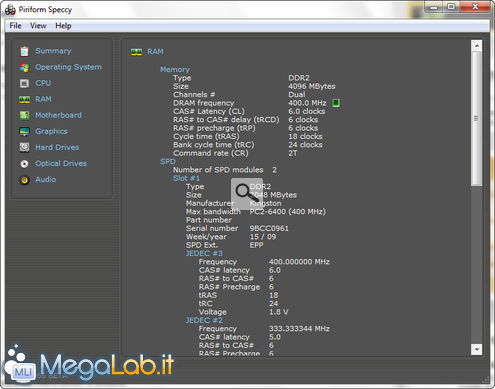
Task: Click the vertical scrollbar thumb
Action: point(477,118)
